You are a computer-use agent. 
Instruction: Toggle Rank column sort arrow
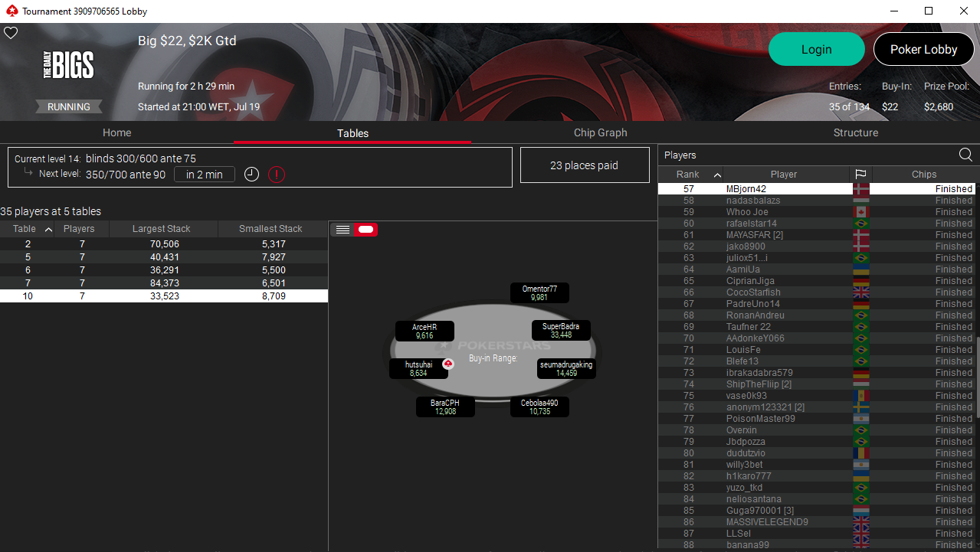pos(717,175)
